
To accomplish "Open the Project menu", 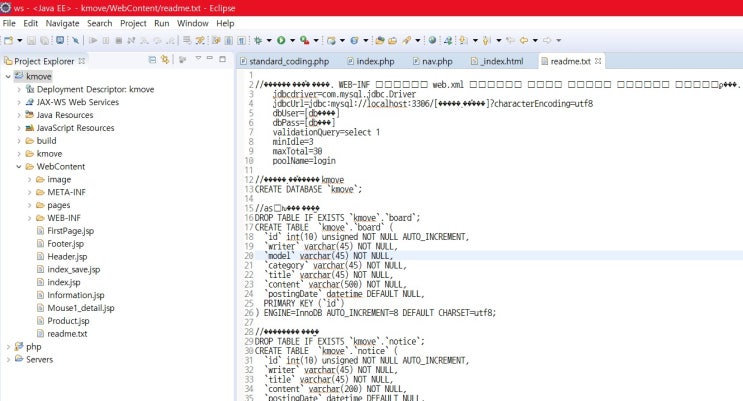I will (x=133, y=23).
